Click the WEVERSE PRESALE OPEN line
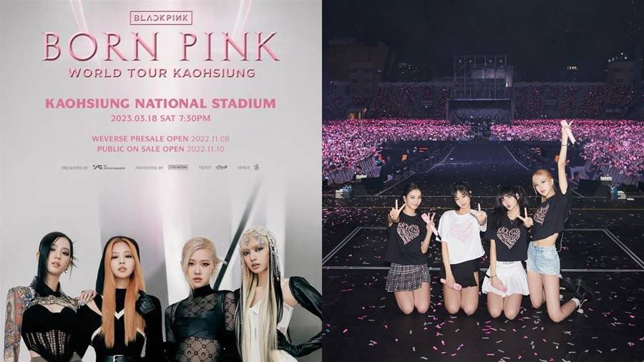 pyautogui.click(x=160, y=139)
